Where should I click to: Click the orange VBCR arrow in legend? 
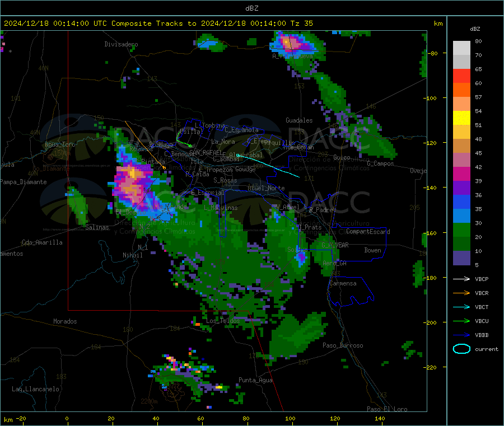coord(461,293)
